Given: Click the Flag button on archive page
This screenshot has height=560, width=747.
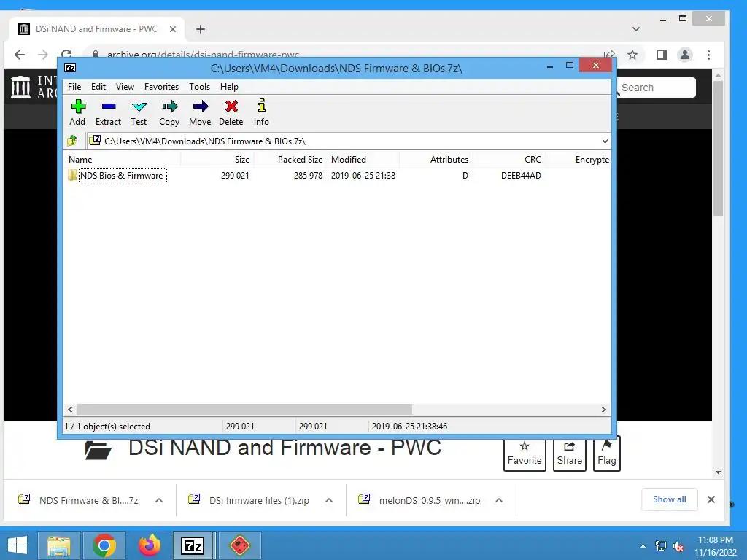Looking at the screenshot, I should pyautogui.click(x=606, y=454).
